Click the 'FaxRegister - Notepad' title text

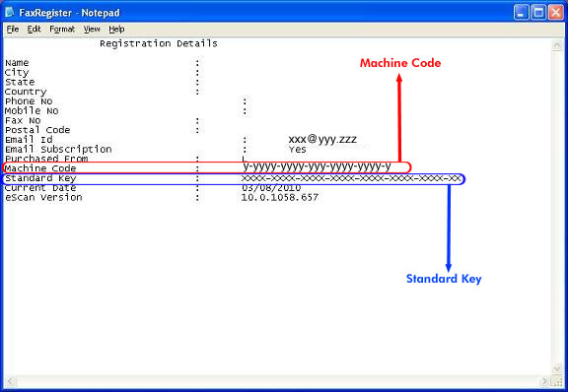tap(69, 13)
